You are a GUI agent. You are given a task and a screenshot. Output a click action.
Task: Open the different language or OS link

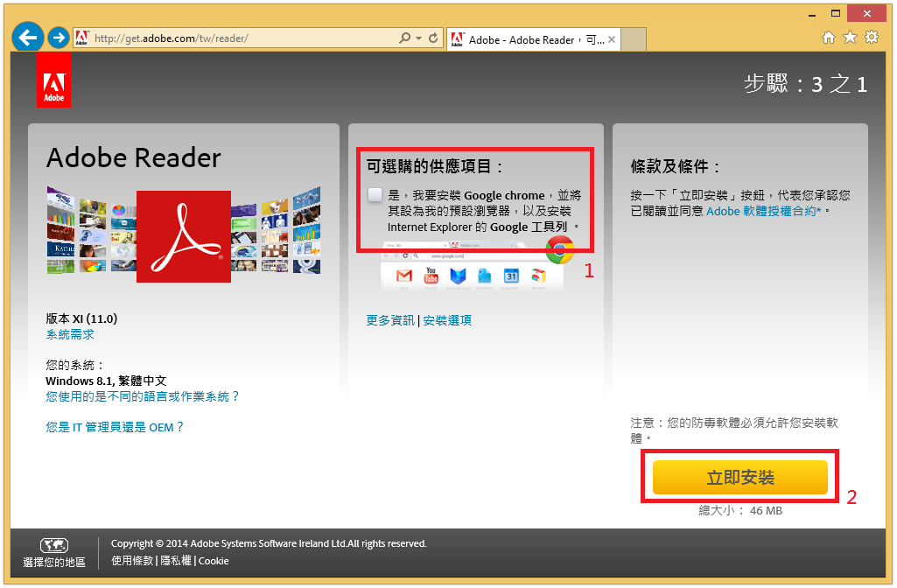(x=143, y=396)
